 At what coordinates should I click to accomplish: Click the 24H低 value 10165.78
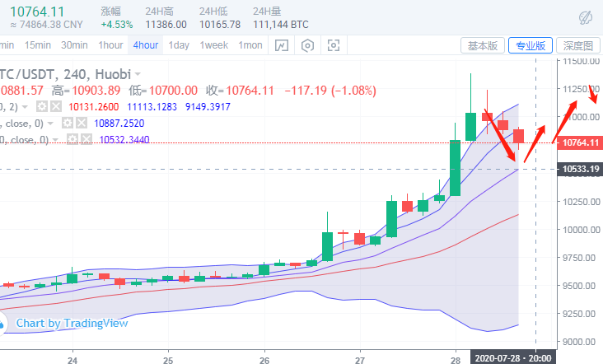[x=220, y=25]
